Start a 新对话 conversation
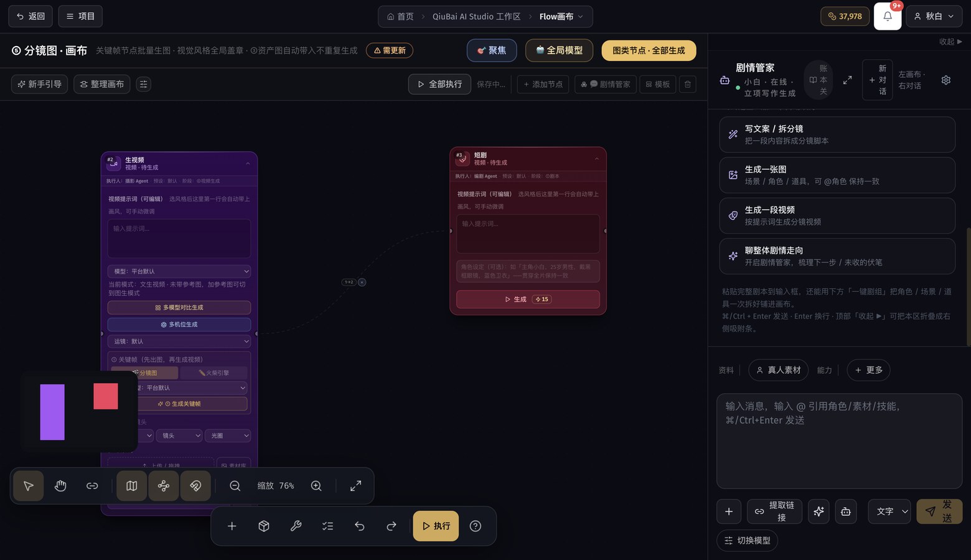 click(x=878, y=80)
